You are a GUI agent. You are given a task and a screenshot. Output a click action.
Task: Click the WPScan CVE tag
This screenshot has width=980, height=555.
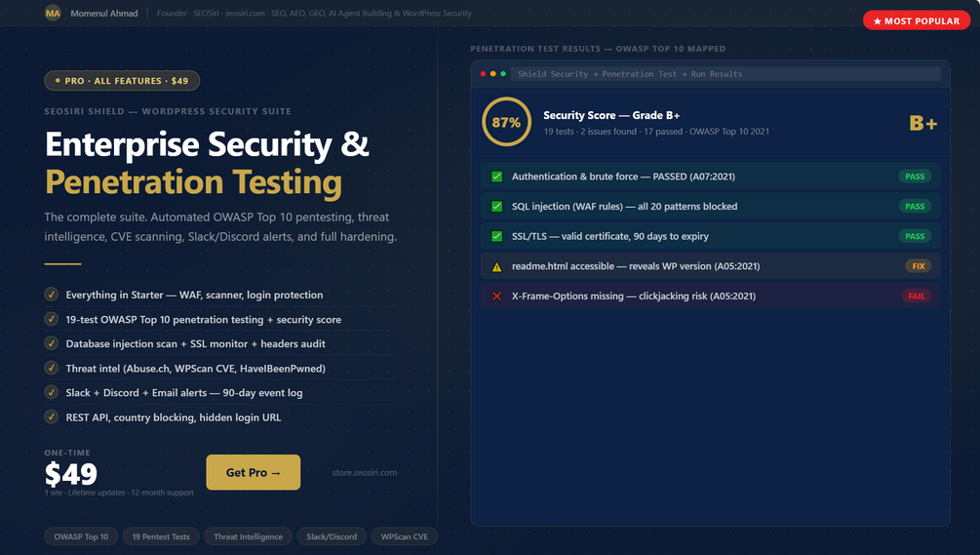click(404, 536)
